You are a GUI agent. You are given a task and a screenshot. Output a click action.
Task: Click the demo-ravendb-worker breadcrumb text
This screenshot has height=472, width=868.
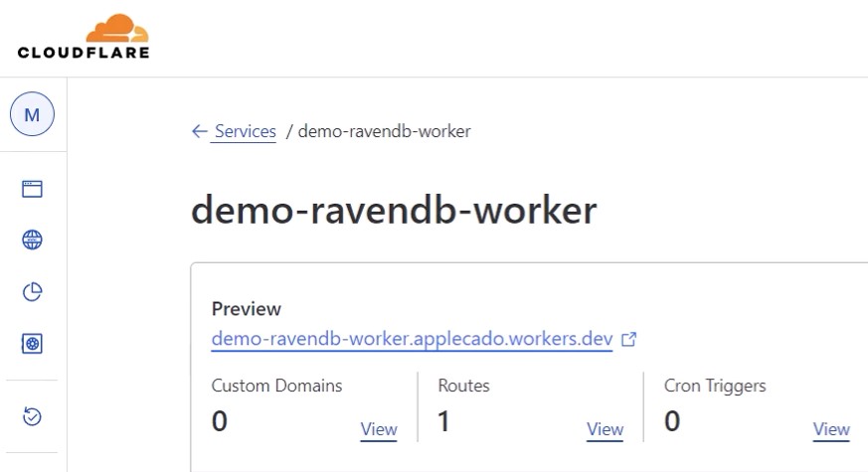pos(384,131)
